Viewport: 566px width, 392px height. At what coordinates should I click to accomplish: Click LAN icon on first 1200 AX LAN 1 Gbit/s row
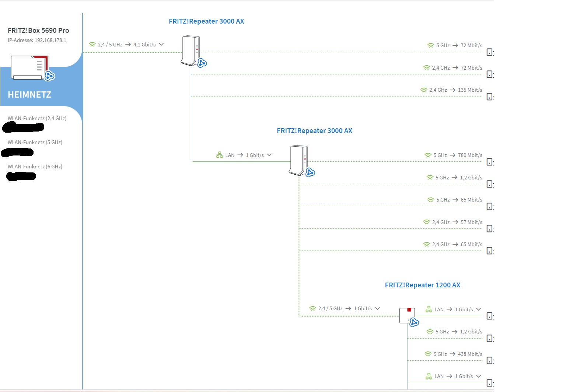click(429, 309)
